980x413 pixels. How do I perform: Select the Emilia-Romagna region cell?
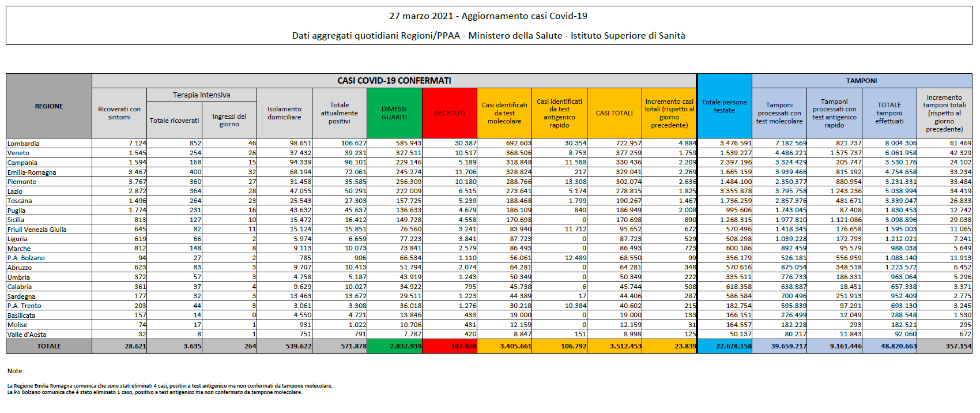tap(32, 172)
